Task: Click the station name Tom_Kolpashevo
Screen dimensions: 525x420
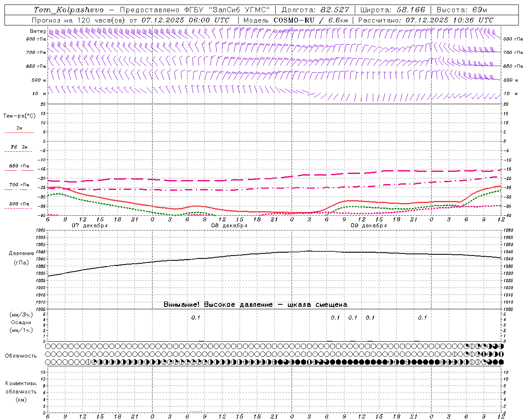Action: pos(68,10)
